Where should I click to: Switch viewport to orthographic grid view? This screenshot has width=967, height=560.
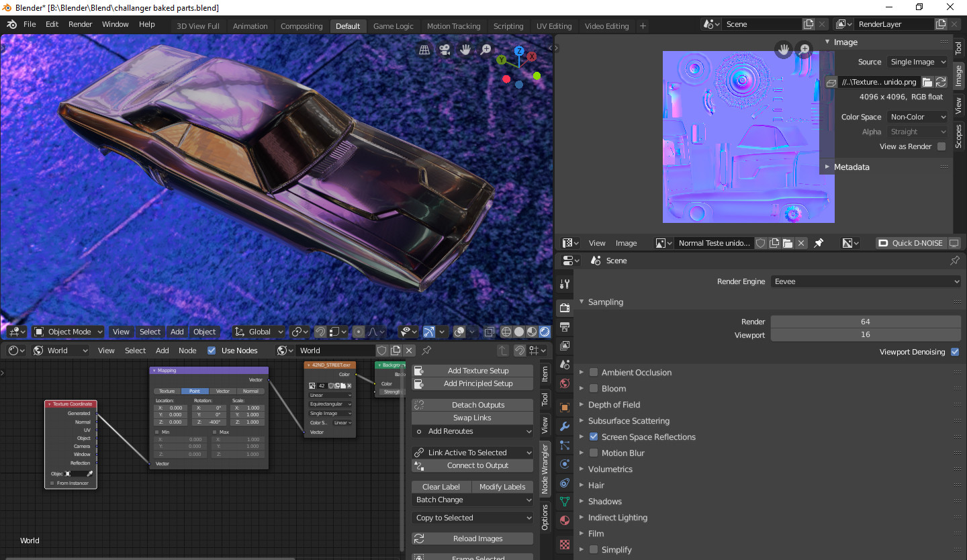coord(424,50)
